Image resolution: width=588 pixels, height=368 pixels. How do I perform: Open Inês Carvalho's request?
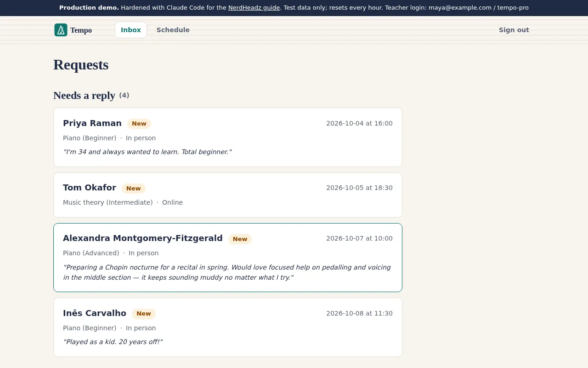pyautogui.click(x=228, y=327)
